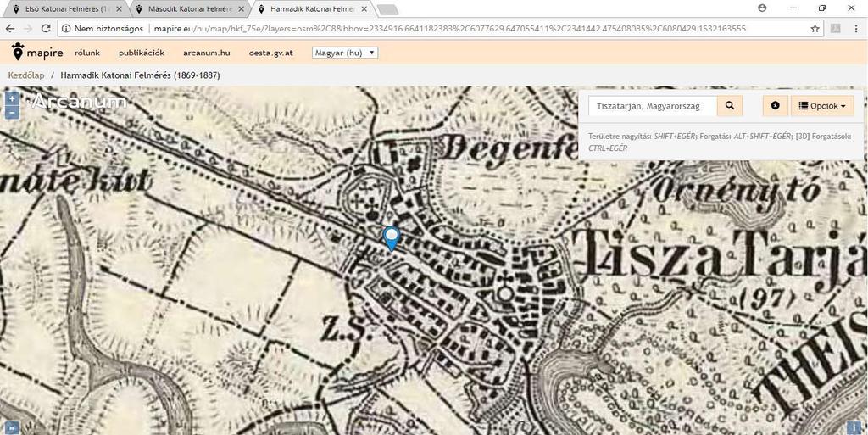
Task: Go back in browser history
Action: 10,28
